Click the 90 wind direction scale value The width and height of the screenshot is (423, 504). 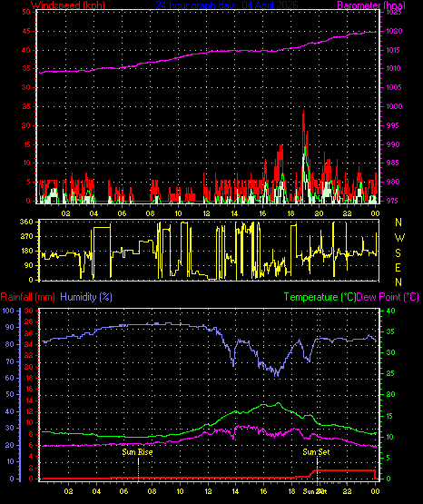(28, 265)
